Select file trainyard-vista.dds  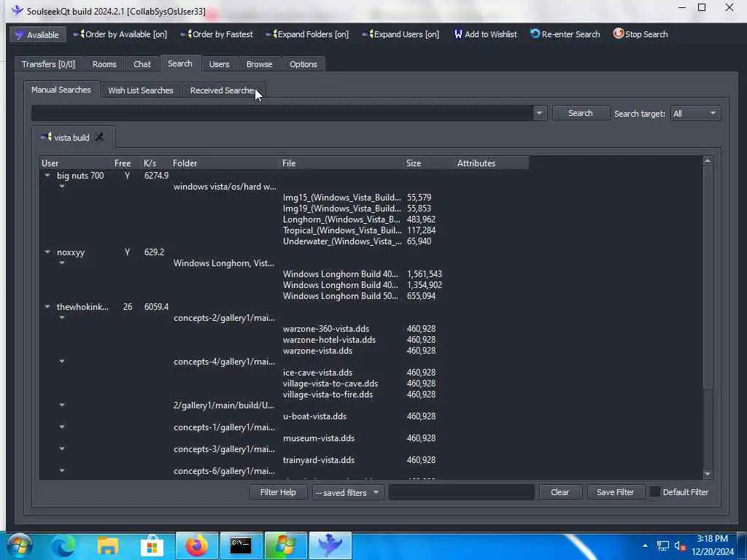coord(319,461)
